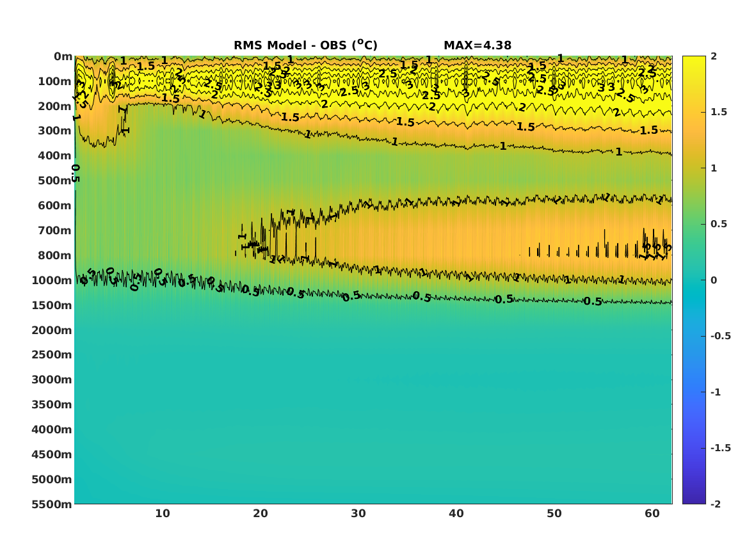Click the '4000m' depth axis label
Viewport: 747px width, 560px height.
52,429
